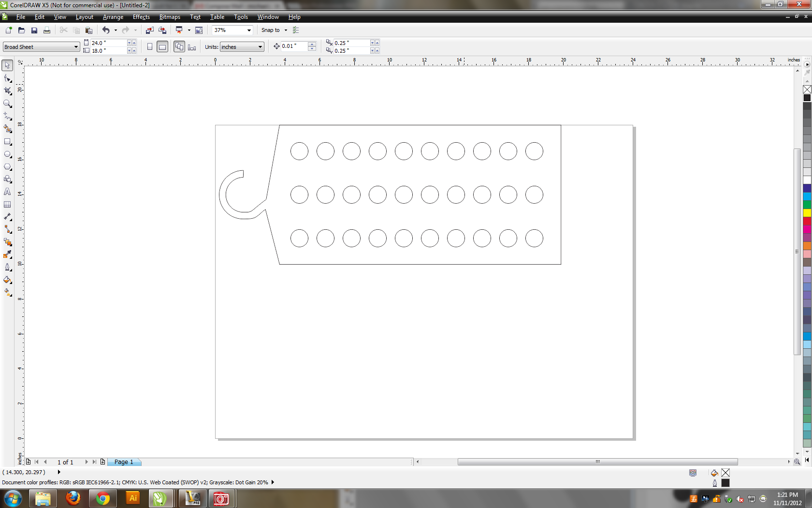Export the drawing
Screen dimensions: 812x508
pos(162,30)
